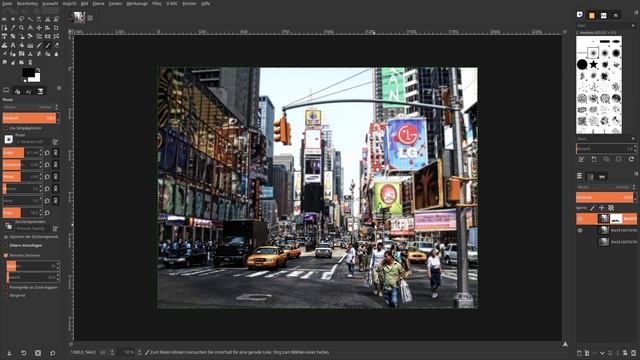Enable Zittern hinzufügen checkbox
Screen dimensions: 640x360
point(6,245)
